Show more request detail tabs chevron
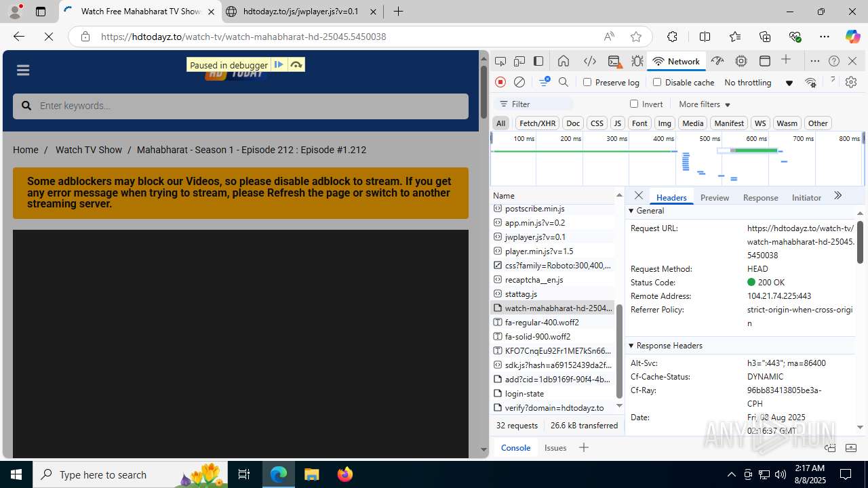The height and width of the screenshot is (488, 868). [x=837, y=196]
